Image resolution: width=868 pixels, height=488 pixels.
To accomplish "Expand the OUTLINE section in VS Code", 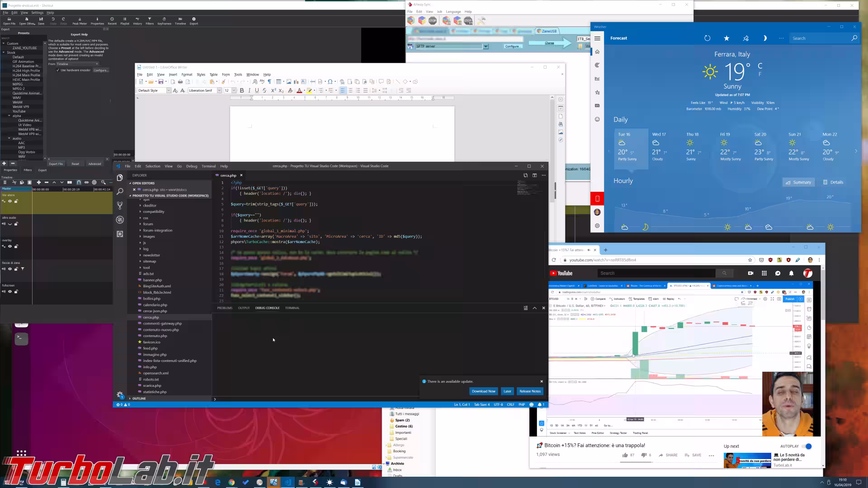I will coord(139,399).
